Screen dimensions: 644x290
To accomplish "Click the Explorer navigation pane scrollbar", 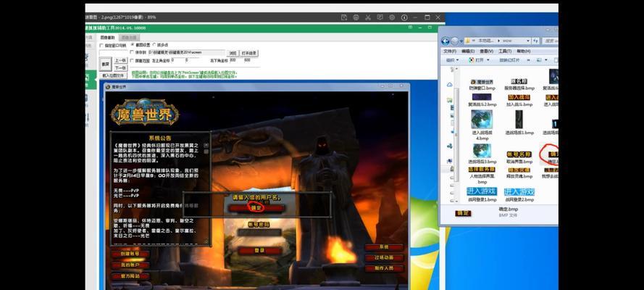I will coord(455,135).
